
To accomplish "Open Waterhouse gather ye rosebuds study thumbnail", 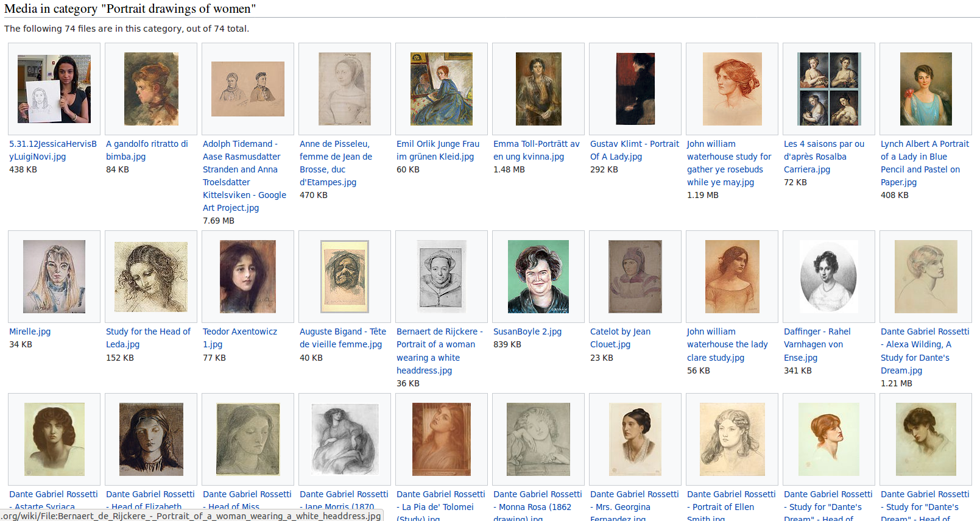I will [732, 89].
